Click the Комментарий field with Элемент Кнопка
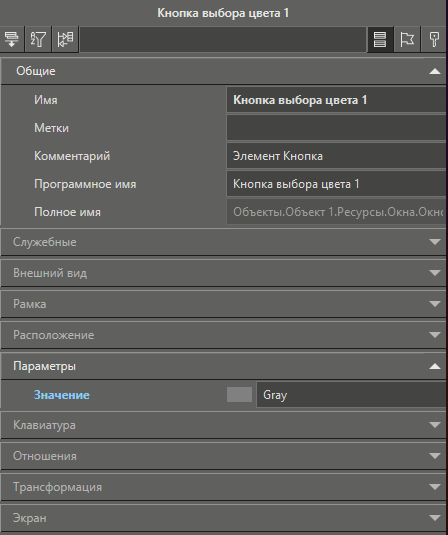 click(x=336, y=156)
